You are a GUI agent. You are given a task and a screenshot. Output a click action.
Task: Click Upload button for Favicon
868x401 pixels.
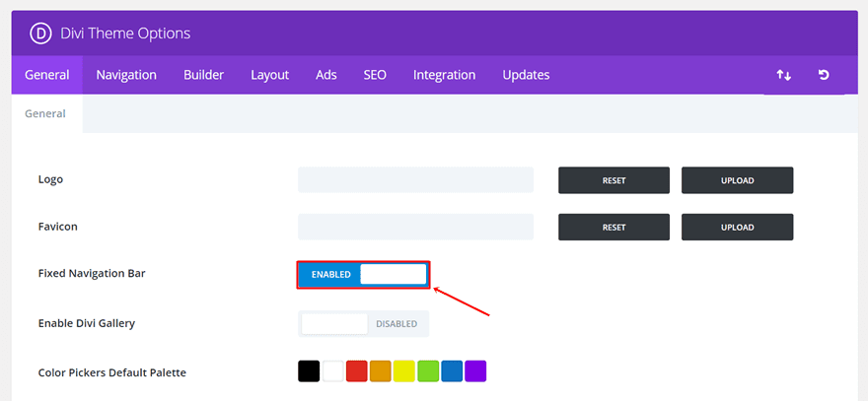pos(737,227)
